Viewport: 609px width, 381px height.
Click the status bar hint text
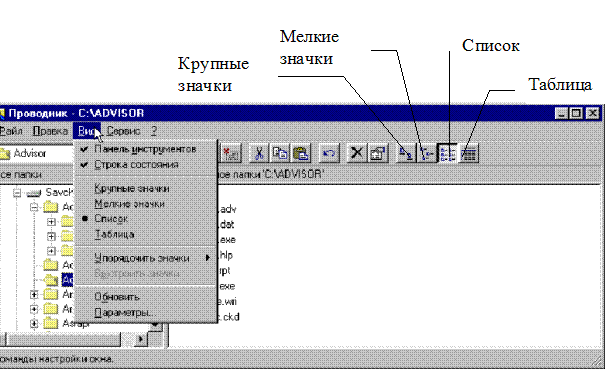tap(57, 359)
